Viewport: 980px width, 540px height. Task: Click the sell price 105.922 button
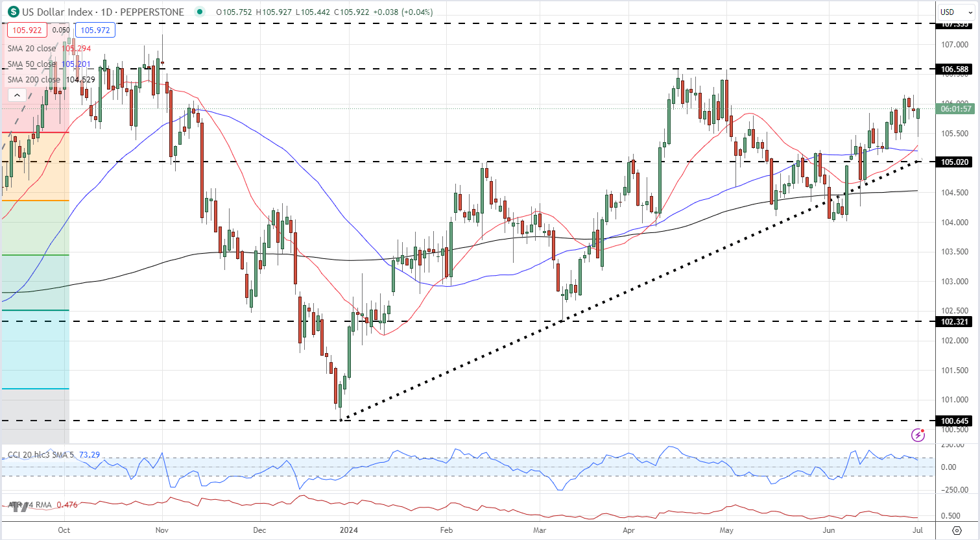pyautogui.click(x=27, y=30)
